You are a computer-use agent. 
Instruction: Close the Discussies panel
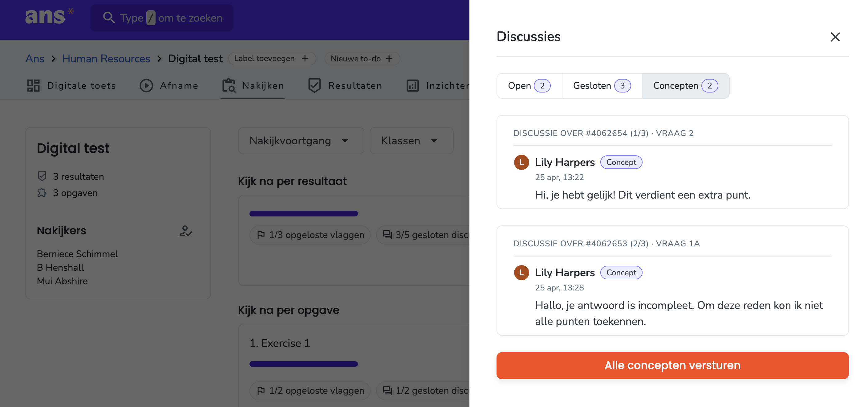click(835, 37)
